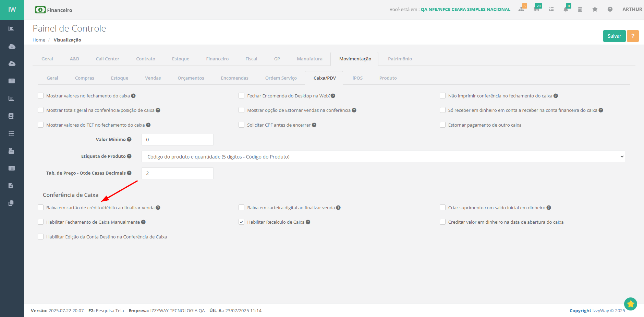Click the green Financeiro money icon
The height and width of the screenshot is (317, 644).
(40, 10)
